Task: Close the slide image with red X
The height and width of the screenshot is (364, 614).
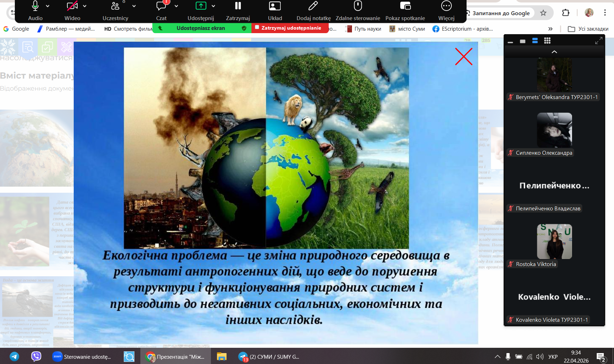Action: 463,57
